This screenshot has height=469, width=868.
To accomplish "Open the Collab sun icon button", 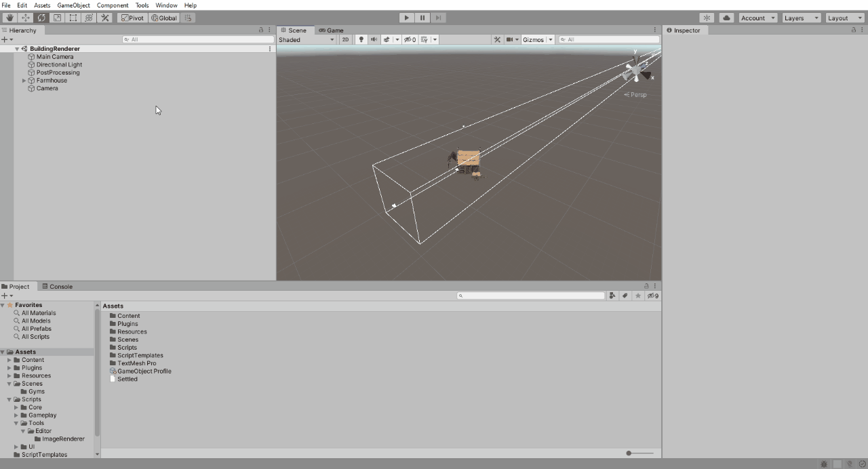I will 707,18.
